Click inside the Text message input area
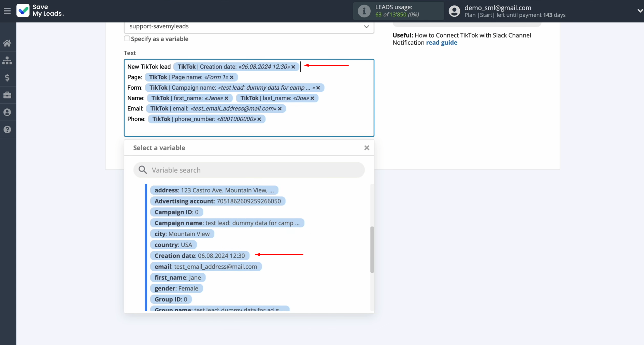The height and width of the screenshot is (345, 644). tap(249, 98)
